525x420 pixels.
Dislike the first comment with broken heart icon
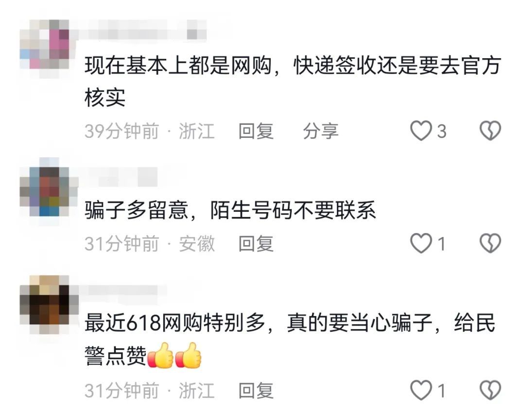click(490, 131)
